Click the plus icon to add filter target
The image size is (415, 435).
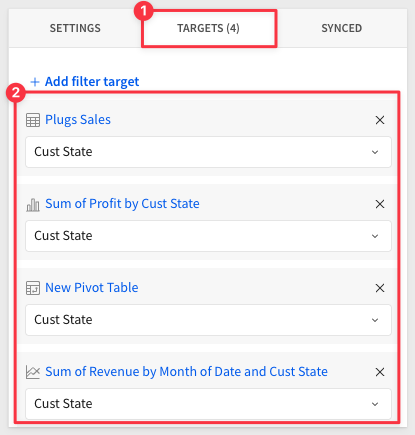click(35, 82)
